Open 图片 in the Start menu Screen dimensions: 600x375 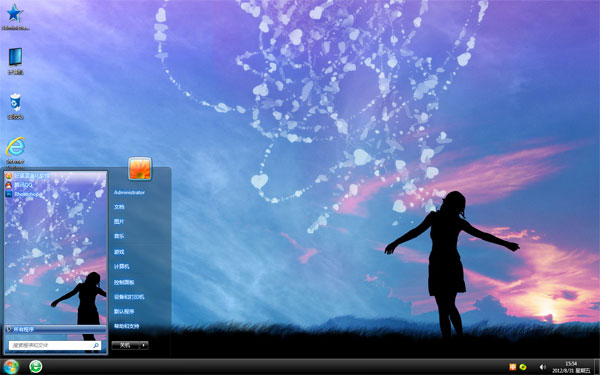pos(119,222)
